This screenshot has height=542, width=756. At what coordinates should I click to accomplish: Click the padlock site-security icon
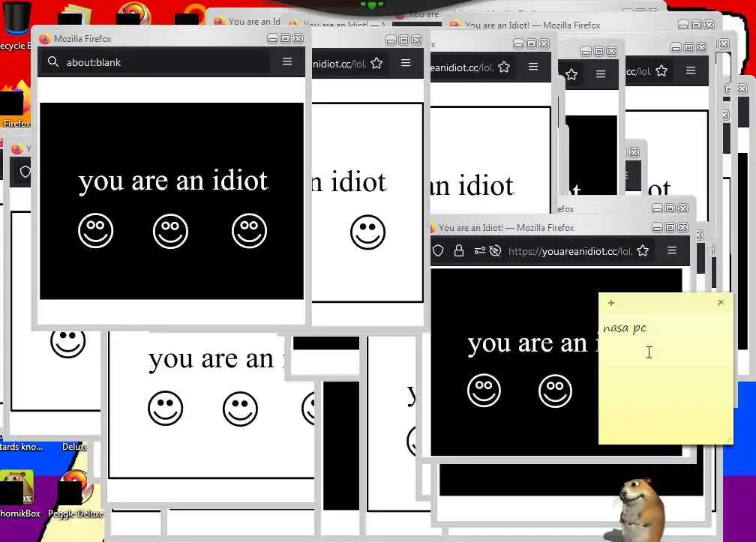(459, 250)
